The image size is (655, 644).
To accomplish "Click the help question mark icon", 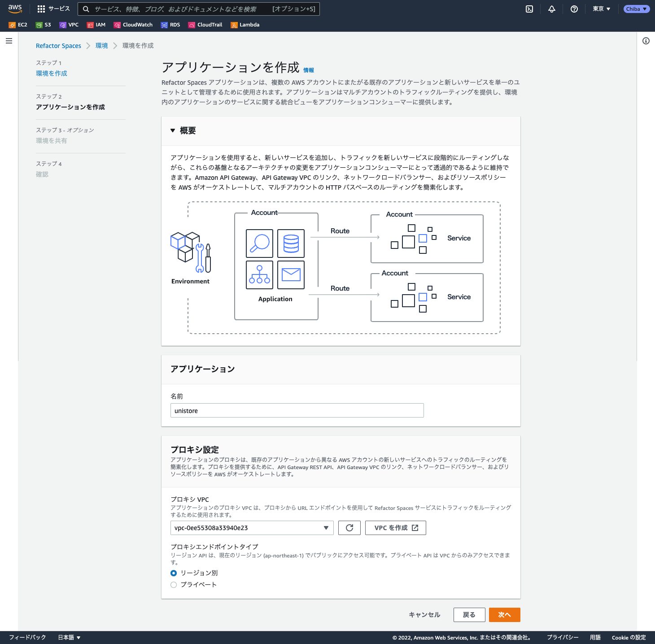I will [x=574, y=9].
